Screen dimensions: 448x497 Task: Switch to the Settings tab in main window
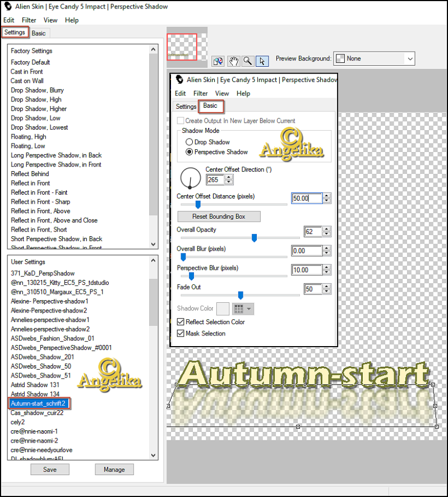point(15,33)
